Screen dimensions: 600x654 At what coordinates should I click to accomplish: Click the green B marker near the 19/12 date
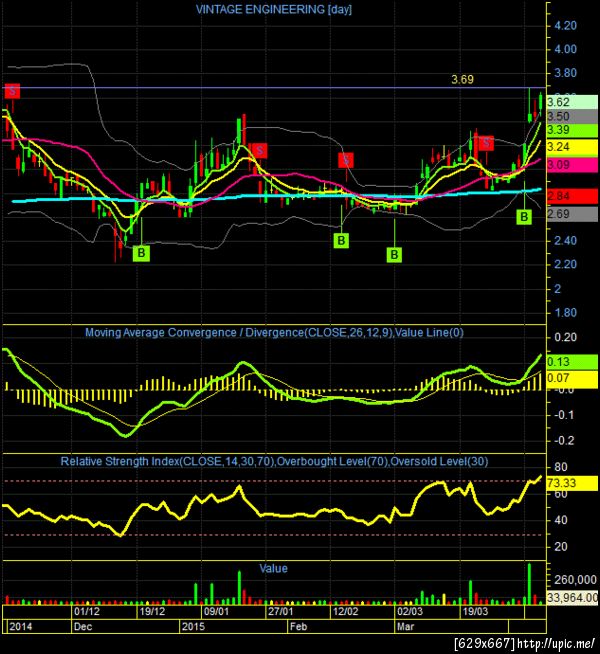[141, 253]
